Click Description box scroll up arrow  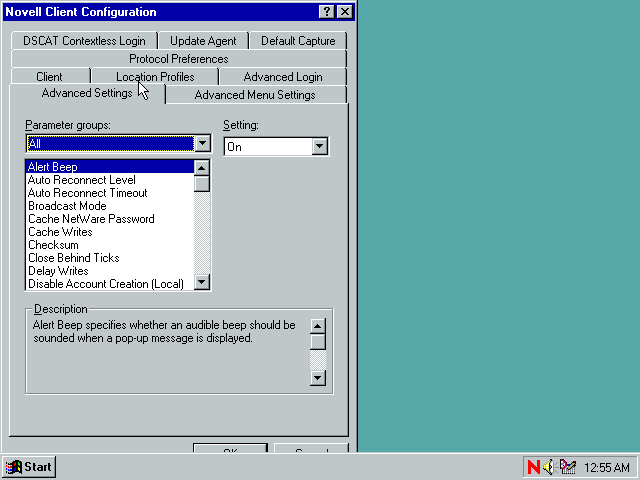click(x=318, y=326)
